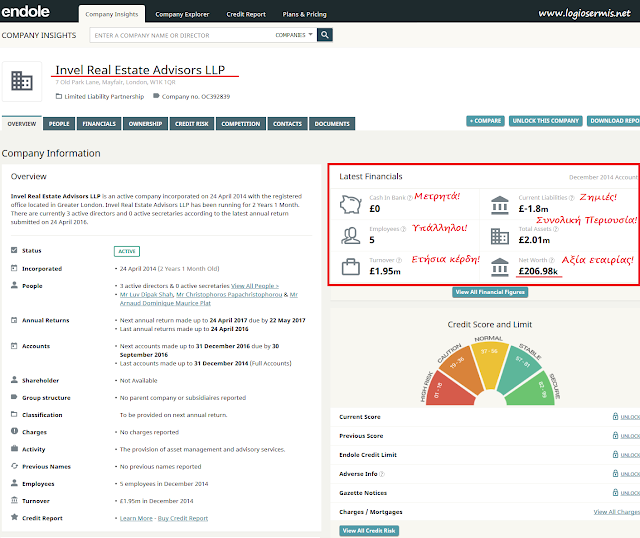Click the Cash In Bank piggy icon
The image size is (640, 538).
click(351, 204)
